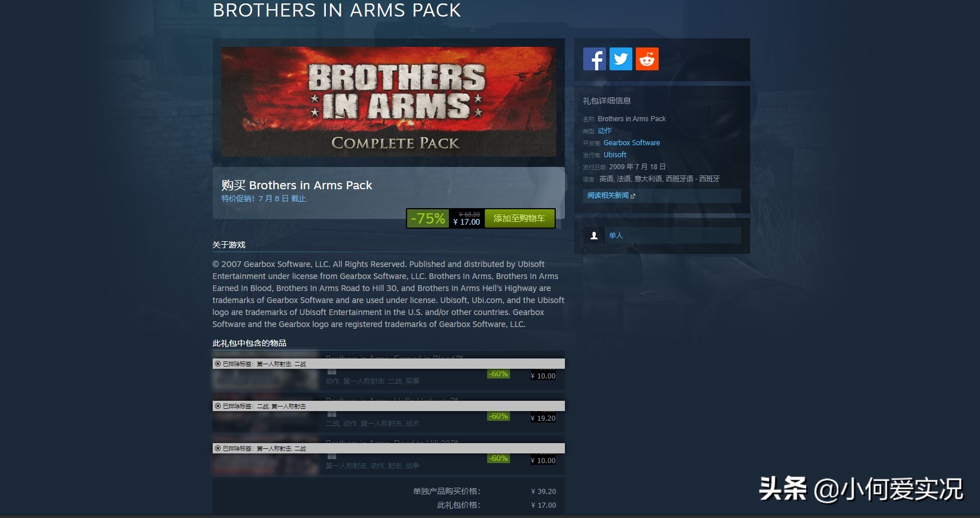The height and width of the screenshot is (518, 980).
Task: Share the pack on Reddit
Action: click(x=647, y=59)
